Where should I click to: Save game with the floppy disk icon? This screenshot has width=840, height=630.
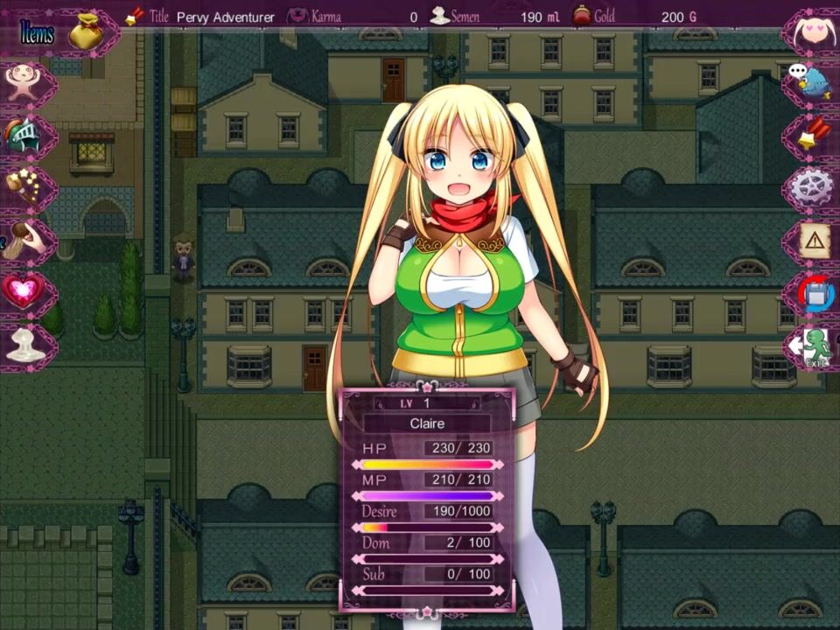tap(815, 293)
